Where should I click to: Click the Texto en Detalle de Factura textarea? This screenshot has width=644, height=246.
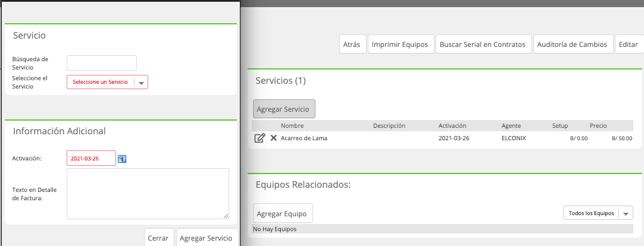click(x=148, y=194)
